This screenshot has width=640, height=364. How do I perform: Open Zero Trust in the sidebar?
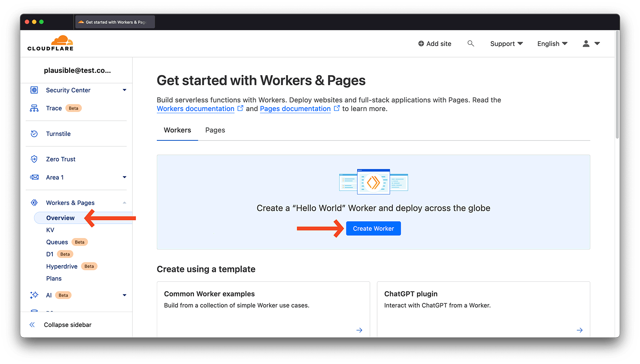61,159
